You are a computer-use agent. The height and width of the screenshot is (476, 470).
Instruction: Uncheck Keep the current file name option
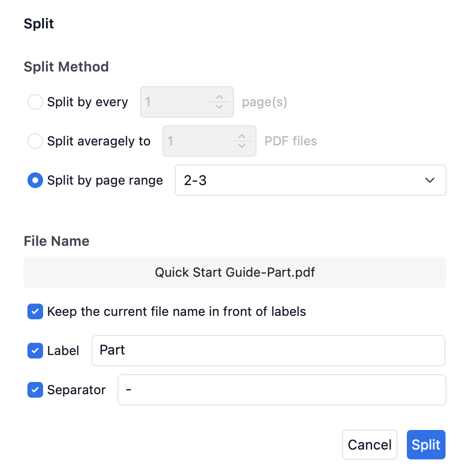35,312
